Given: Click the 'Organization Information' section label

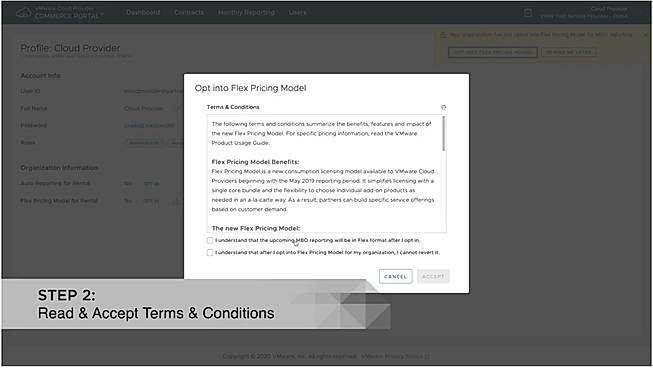Looking at the screenshot, I should coord(59,168).
